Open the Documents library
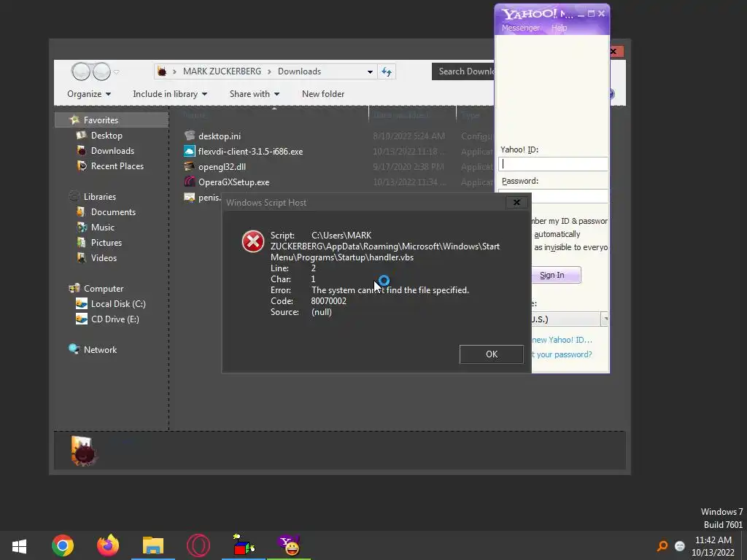747x560 pixels. 113,212
